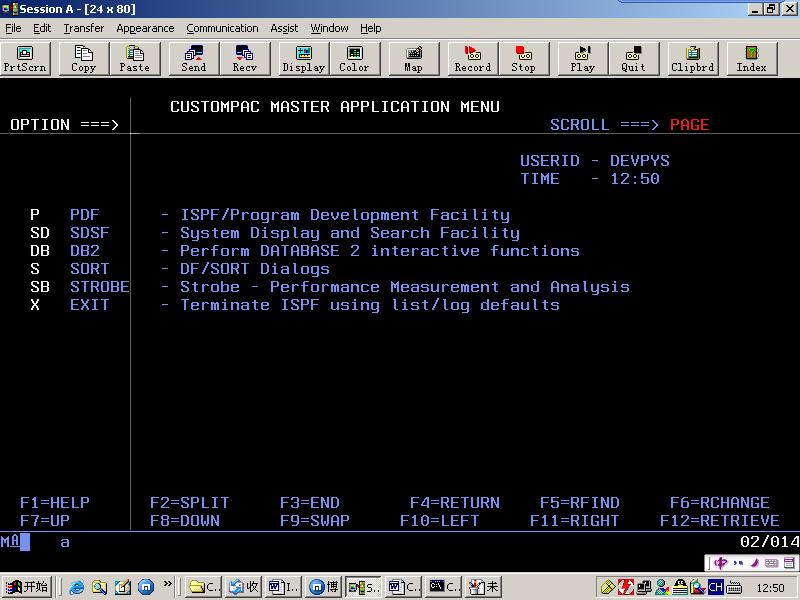Expand quick launch overflow chevron
800x600 pixels.
click(167, 584)
